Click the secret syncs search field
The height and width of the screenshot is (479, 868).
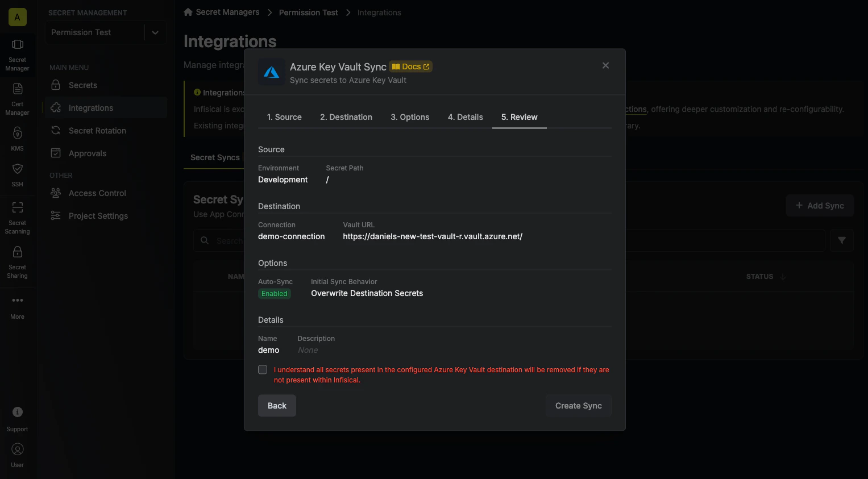coord(509,240)
